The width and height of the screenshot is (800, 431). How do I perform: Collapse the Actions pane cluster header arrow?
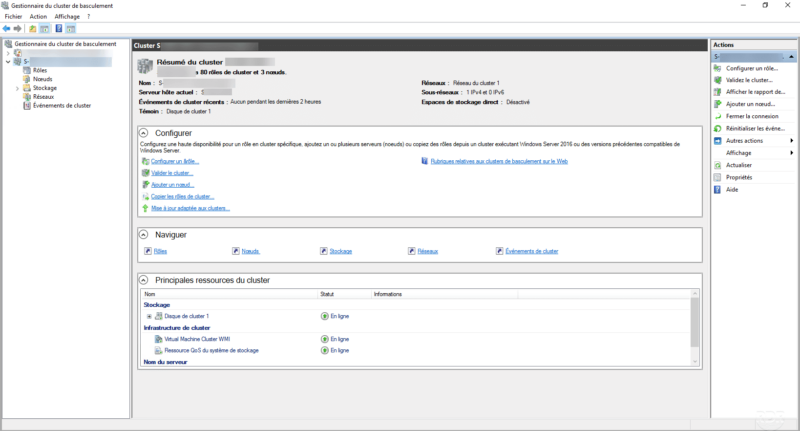[x=791, y=57]
